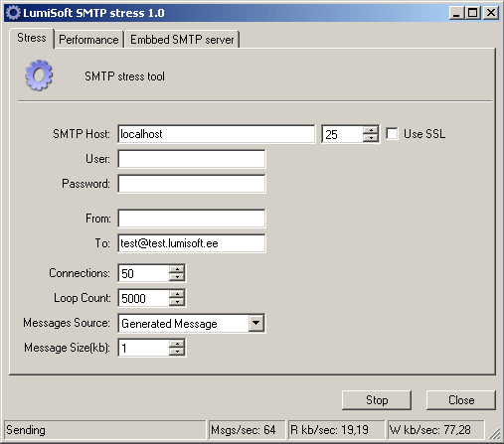The height and width of the screenshot is (444, 504).
Task: Click the From address field
Action: click(192, 219)
